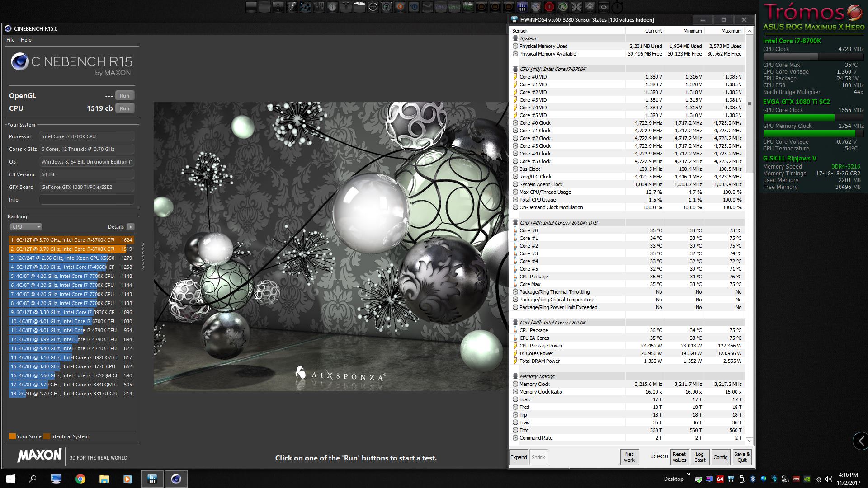868x488 pixels.
Task: Click Reset Values in HWiNFO
Action: click(679, 457)
